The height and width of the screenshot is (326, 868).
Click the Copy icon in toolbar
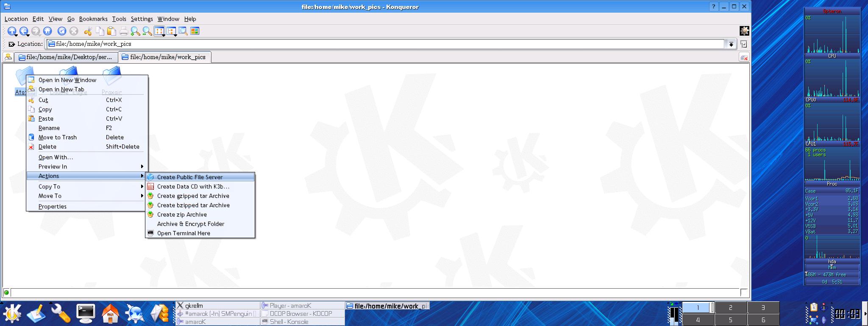click(x=100, y=31)
